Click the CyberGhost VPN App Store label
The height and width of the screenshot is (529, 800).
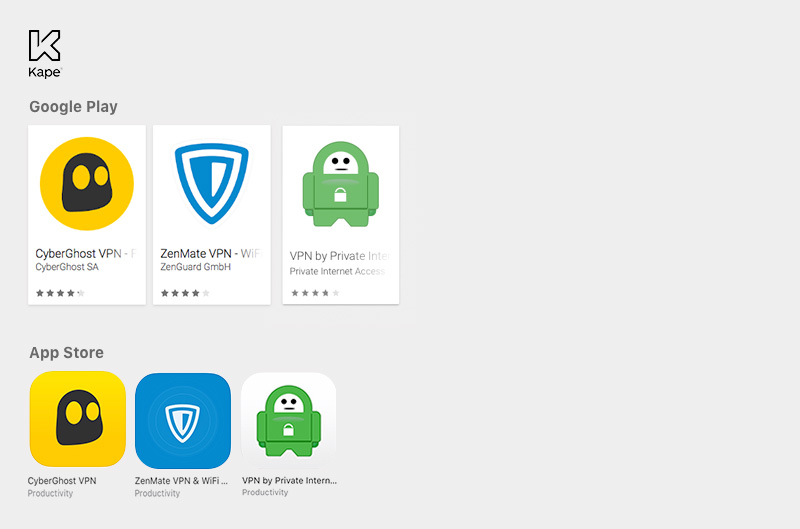pos(62,481)
